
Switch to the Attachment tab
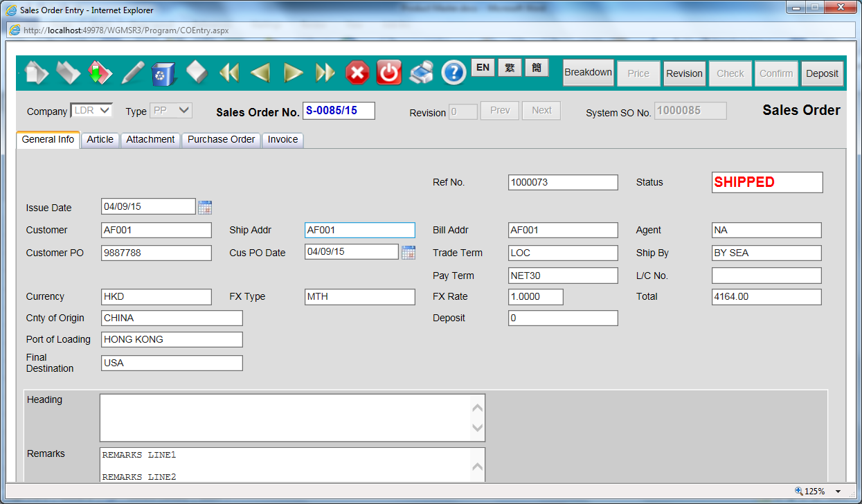(x=150, y=140)
